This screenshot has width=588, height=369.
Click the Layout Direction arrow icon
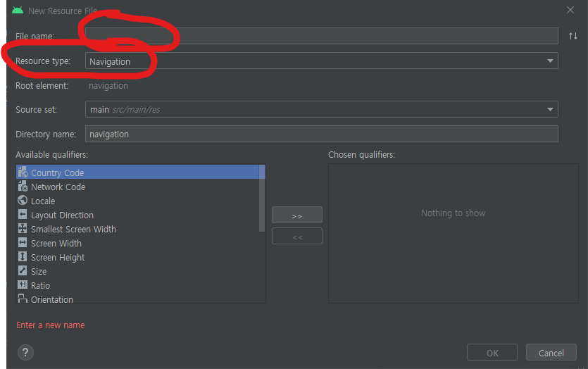point(23,215)
